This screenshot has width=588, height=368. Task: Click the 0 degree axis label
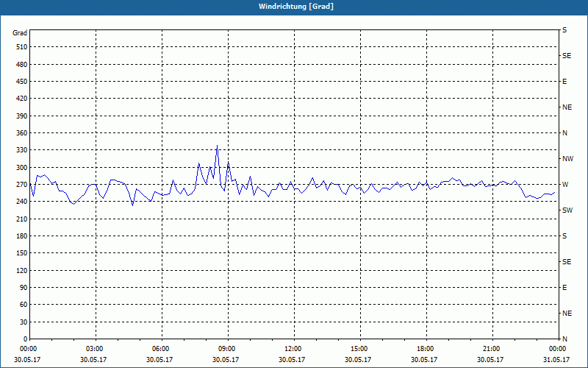click(x=25, y=339)
